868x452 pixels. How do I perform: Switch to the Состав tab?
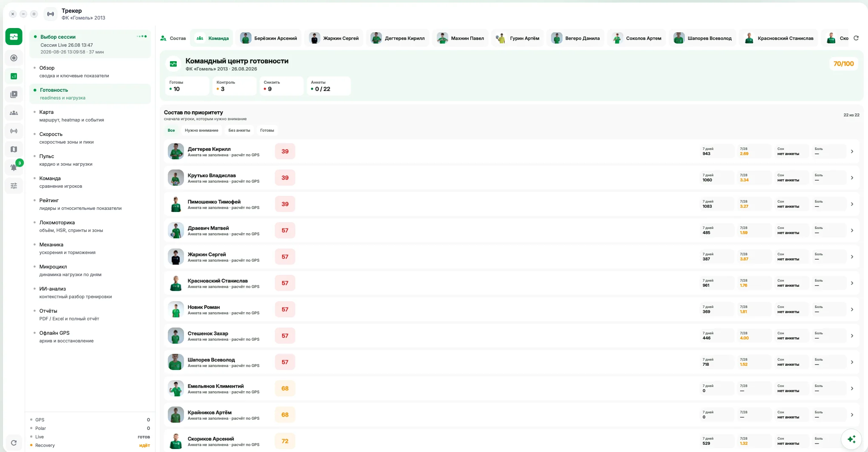click(x=173, y=38)
